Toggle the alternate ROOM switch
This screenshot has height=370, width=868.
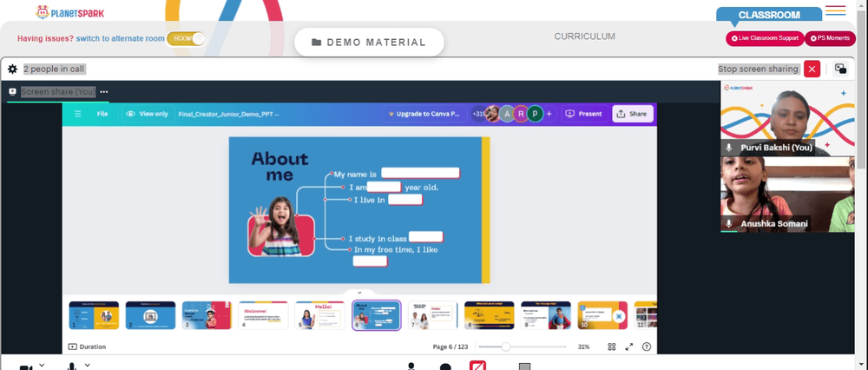click(x=187, y=38)
